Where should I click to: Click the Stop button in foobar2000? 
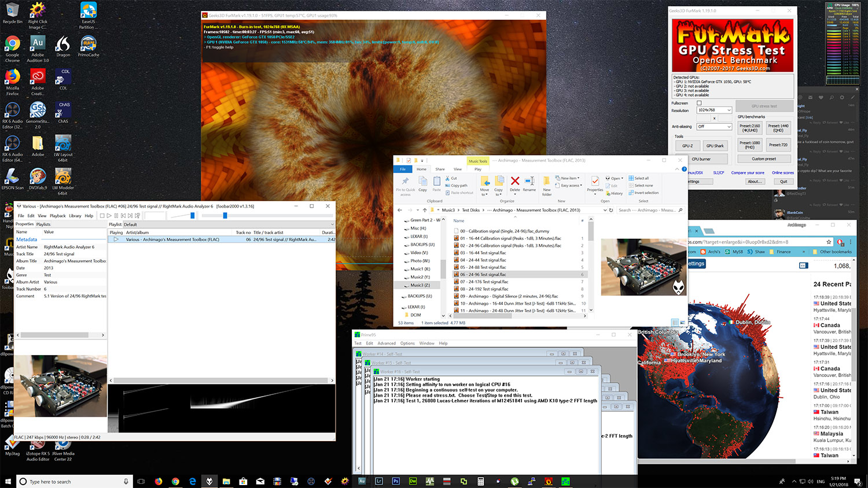tap(102, 216)
